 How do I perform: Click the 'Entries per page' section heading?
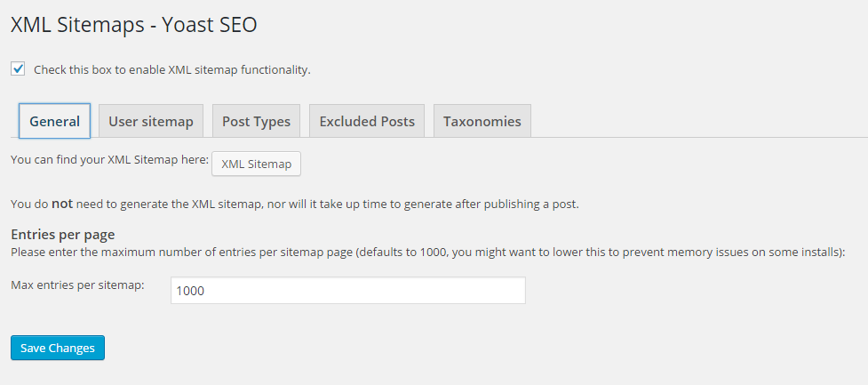point(62,235)
